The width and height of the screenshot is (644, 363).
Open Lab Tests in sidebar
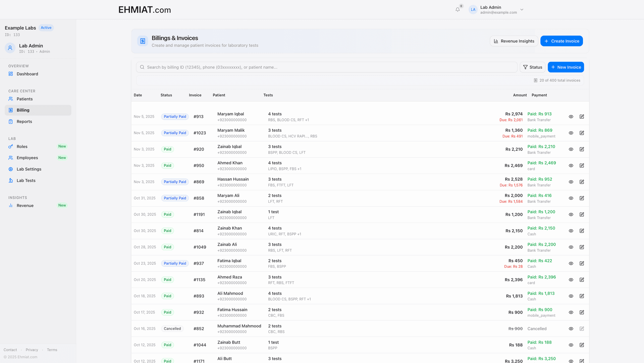tap(38, 181)
